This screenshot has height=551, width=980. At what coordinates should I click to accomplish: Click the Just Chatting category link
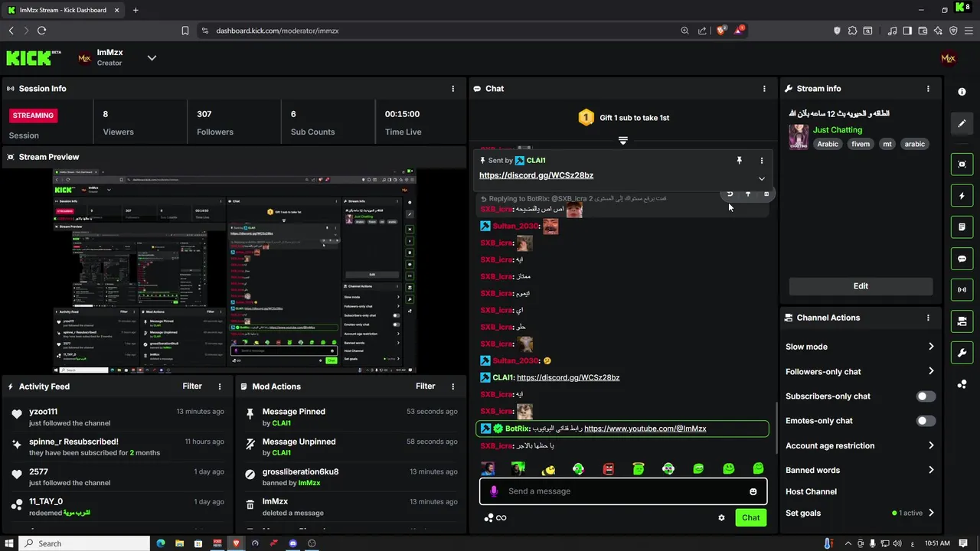click(x=838, y=130)
